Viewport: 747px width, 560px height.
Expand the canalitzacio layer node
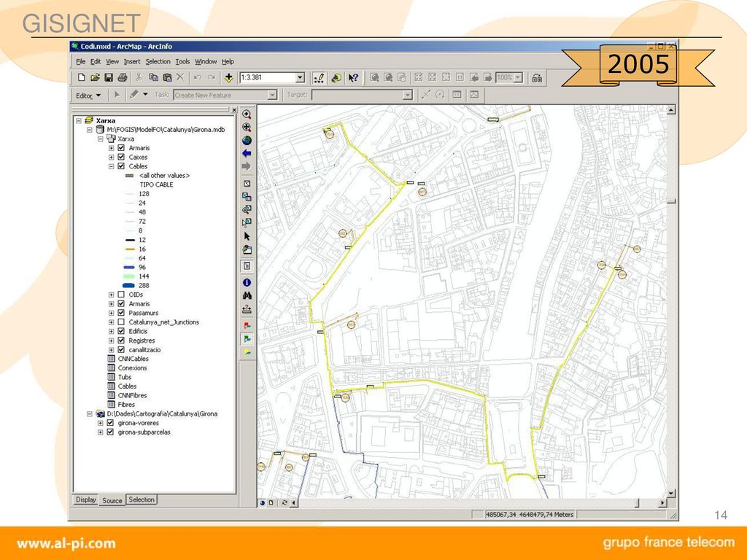coord(111,349)
